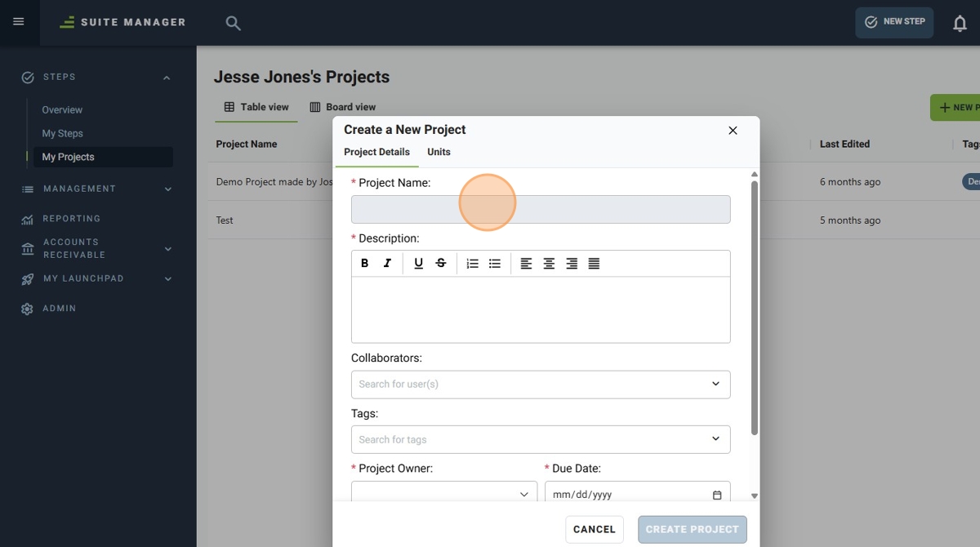
Task: Click the '6 months ago' cell
Action: coord(850,182)
